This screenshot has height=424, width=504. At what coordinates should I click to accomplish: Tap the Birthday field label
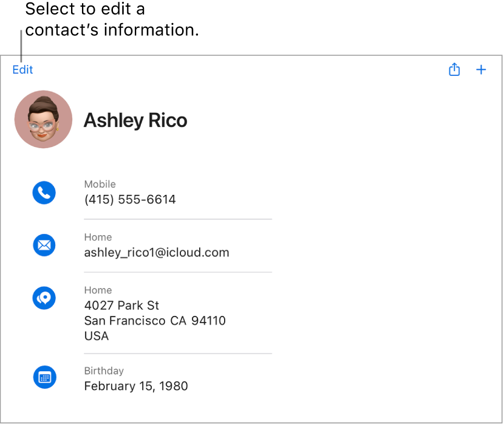click(104, 371)
